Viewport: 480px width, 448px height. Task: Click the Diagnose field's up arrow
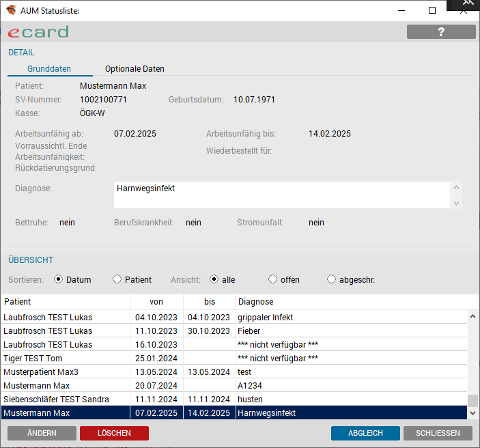[x=456, y=187]
